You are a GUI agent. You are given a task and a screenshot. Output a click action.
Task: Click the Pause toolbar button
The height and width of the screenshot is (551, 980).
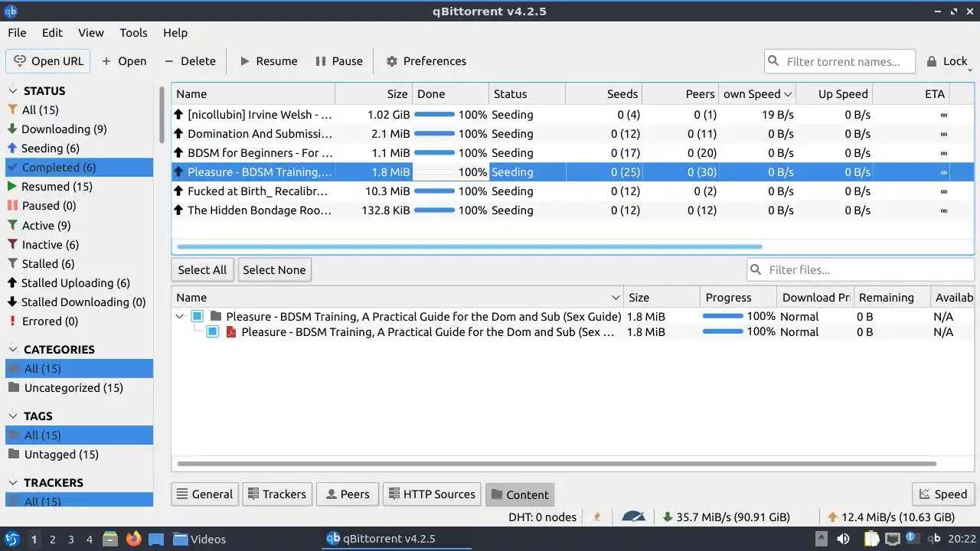pyautogui.click(x=338, y=61)
